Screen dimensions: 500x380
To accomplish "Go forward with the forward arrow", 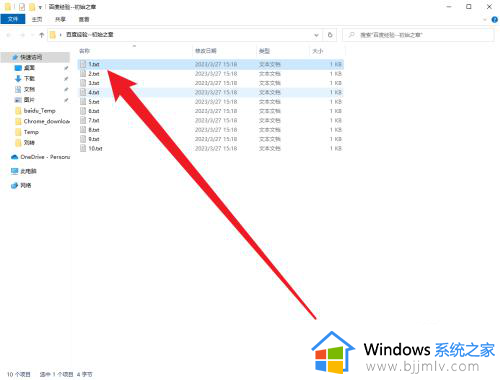I will (22, 35).
